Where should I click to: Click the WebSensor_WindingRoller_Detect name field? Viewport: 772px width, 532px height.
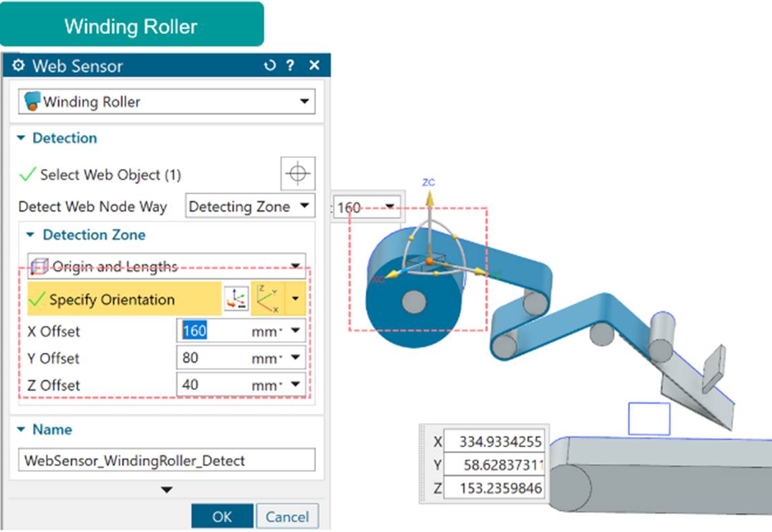click(x=167, y=461)
